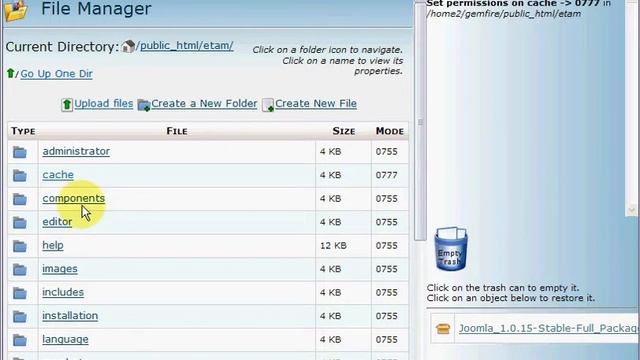Screen dimensions: 640x360
Task: View properties of the cache folder
Action: [58, 175]
